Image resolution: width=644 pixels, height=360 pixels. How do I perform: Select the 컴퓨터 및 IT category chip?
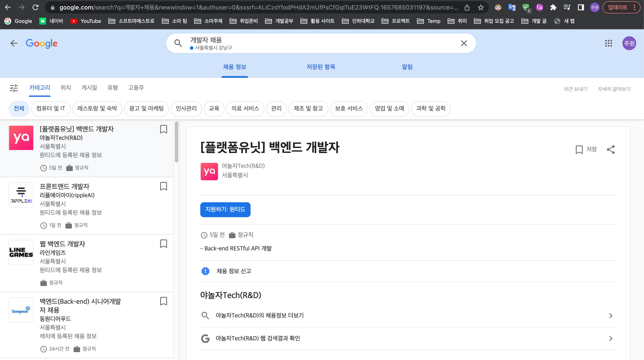click(x=51, y=108)
